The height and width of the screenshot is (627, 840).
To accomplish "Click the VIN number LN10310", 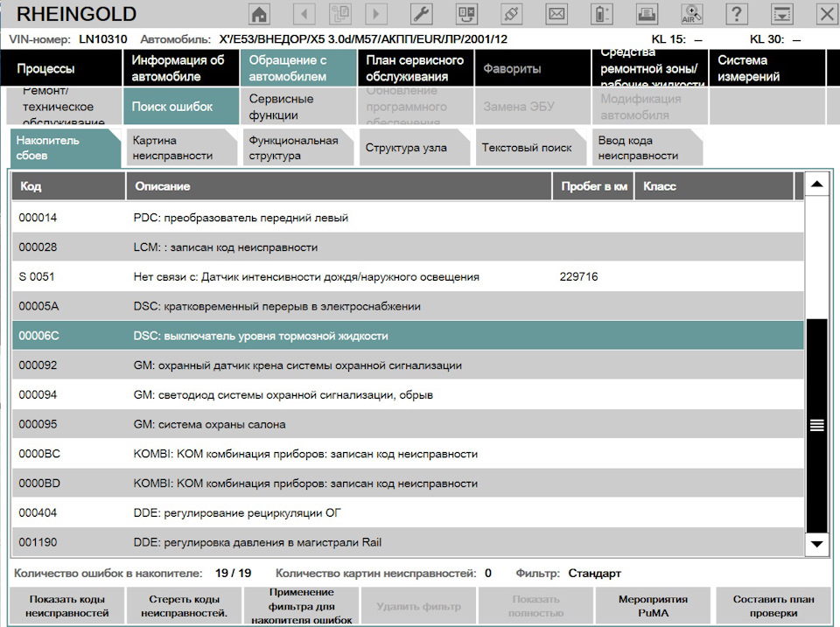I will click(x=103, y=39).
